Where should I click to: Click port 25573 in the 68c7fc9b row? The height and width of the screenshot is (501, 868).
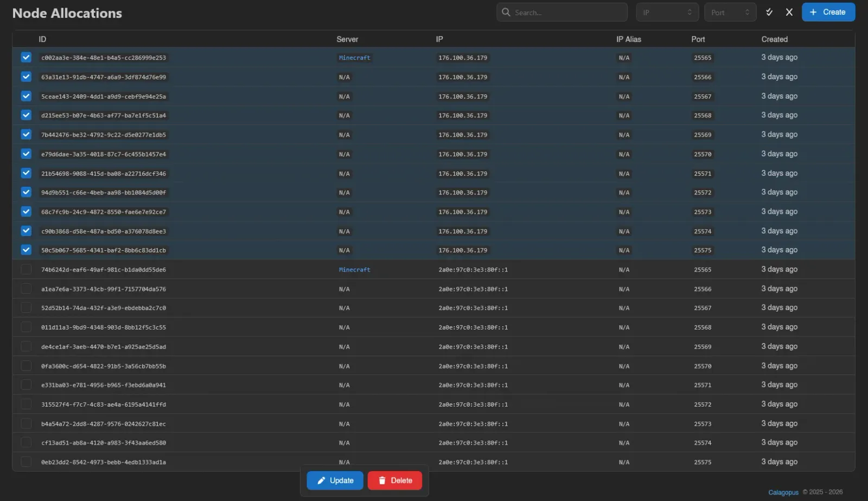[703, 212]
